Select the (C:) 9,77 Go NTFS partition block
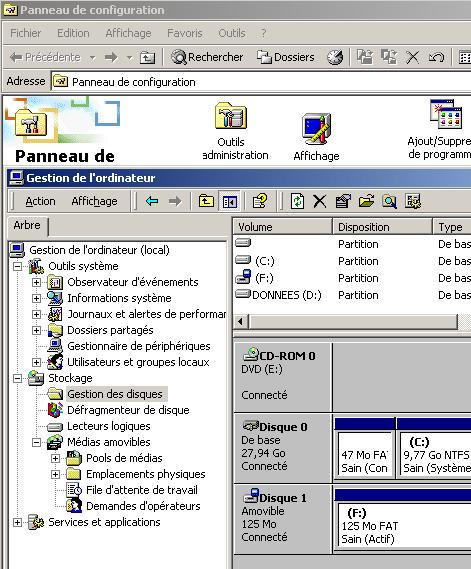Screen dimensions: 471x569 tap(435, 454)
